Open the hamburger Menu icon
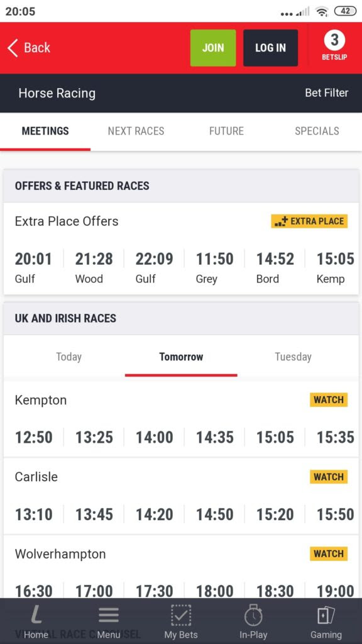This screenshot has width=362, height=644. tap(109, 616)
